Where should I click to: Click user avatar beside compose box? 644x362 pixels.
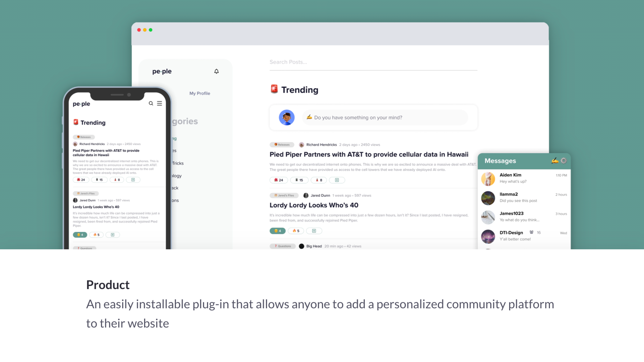[x=287, y=117]
